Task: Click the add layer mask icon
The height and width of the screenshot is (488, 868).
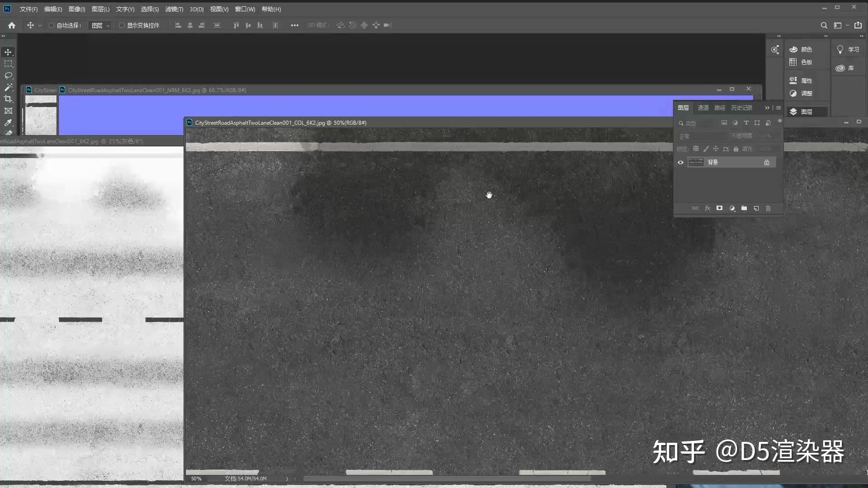Action: coord(719,208)
